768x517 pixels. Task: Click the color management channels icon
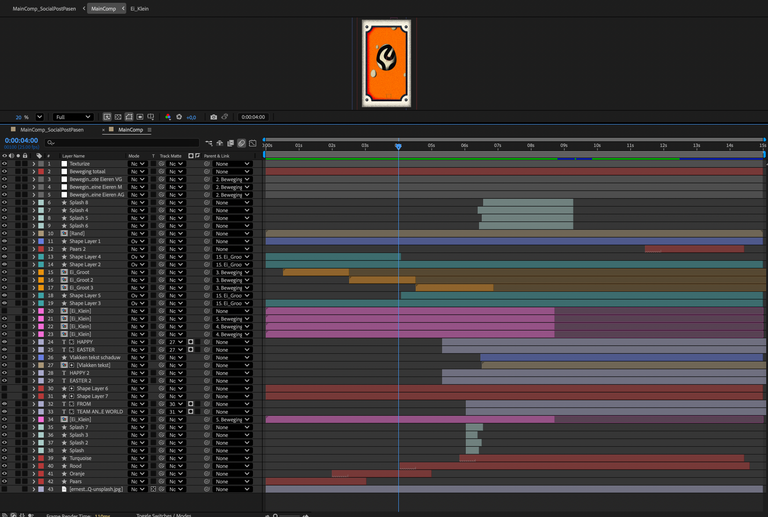168,117
